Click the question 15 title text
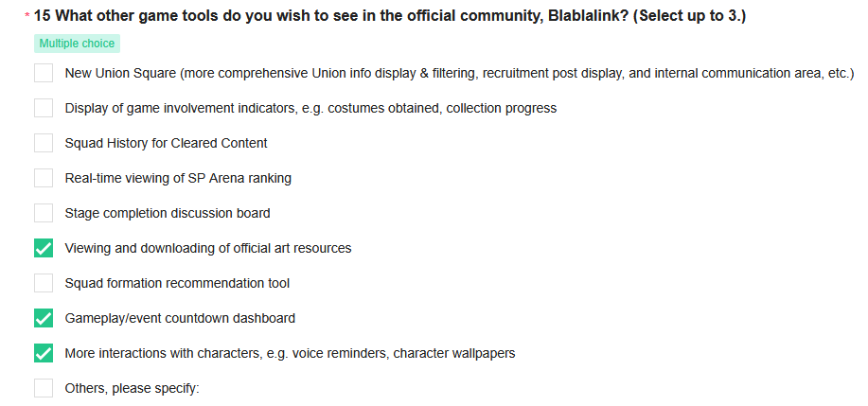Viewport: 868px width, 406px height. pyautogui.click(x=390, y=16)
